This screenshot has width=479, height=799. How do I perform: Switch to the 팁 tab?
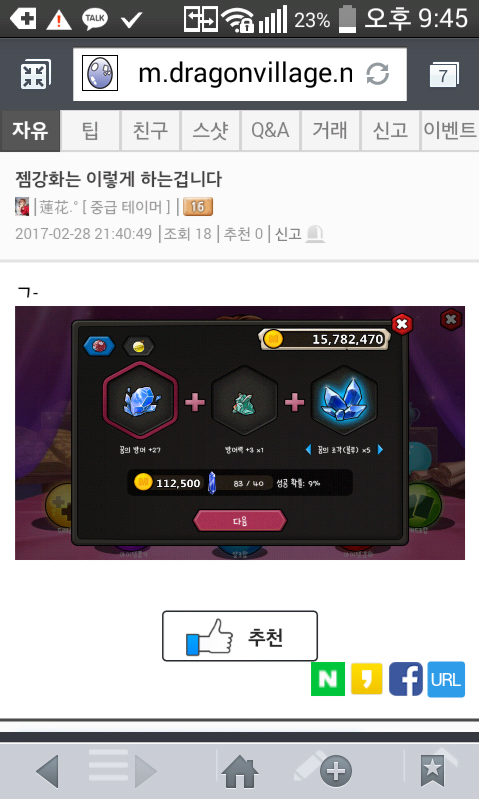(x=90, y=131)
